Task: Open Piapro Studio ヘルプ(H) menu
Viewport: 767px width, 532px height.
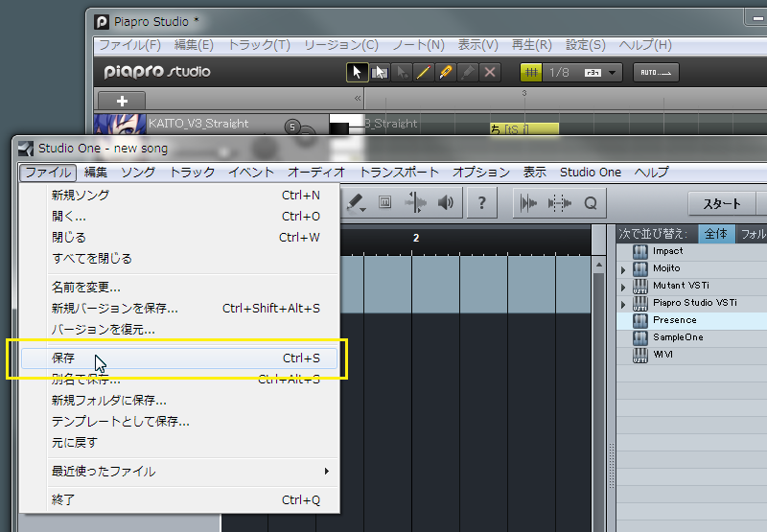Action: (645, 45)
